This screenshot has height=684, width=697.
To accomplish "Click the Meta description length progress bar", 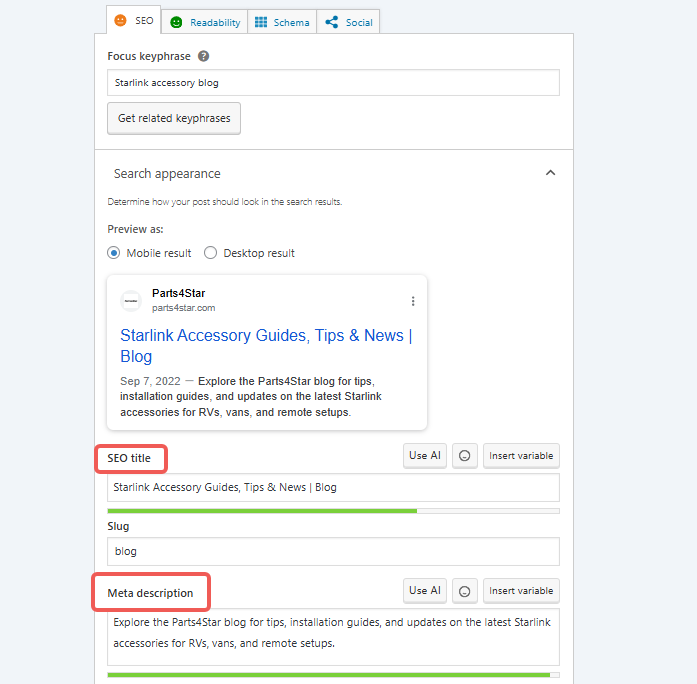I will pyautogui.click(x=333, y=675).
